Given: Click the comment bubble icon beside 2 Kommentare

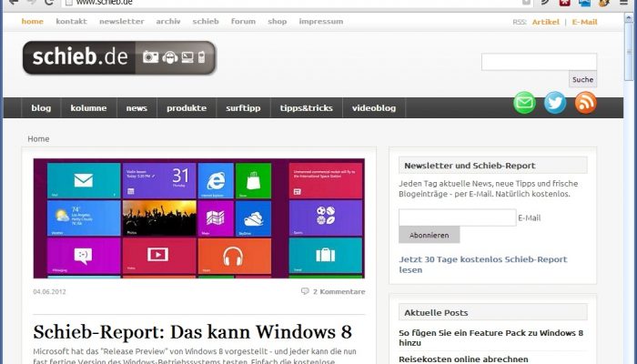Looking at the screenshot, I should pyautogui.click(x=305, y=291).
